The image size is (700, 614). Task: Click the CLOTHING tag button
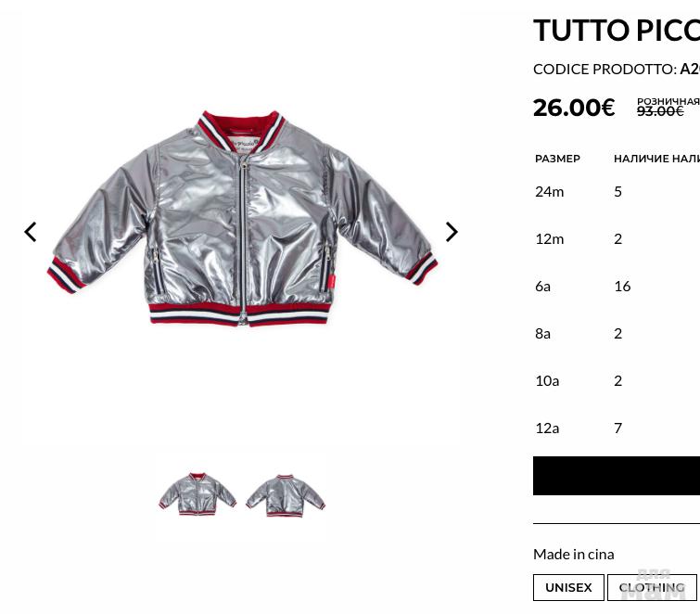click(652, 588)
